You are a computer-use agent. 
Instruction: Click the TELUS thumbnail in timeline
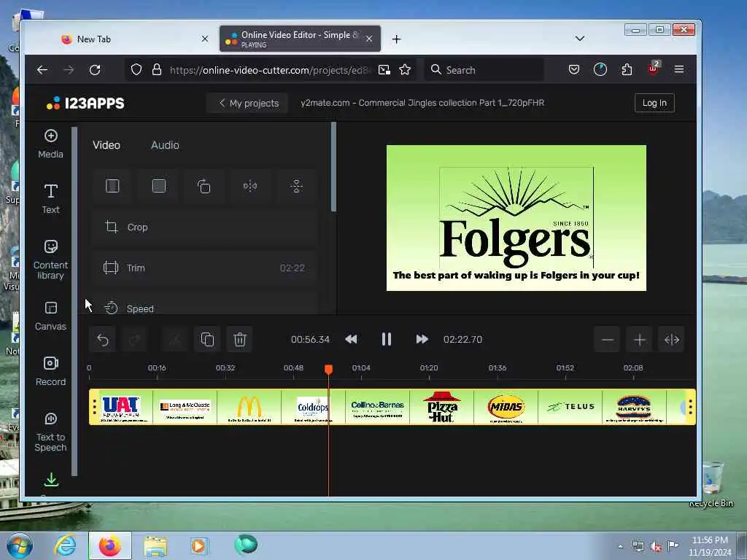(570, 407)
